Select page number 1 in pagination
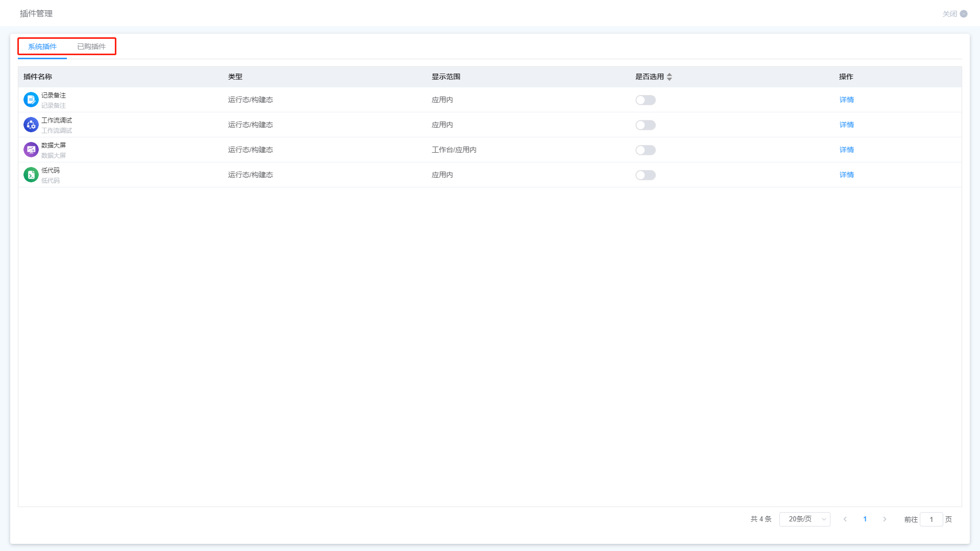The width and height of the screenshot is (980, 551). pos(865,519)
